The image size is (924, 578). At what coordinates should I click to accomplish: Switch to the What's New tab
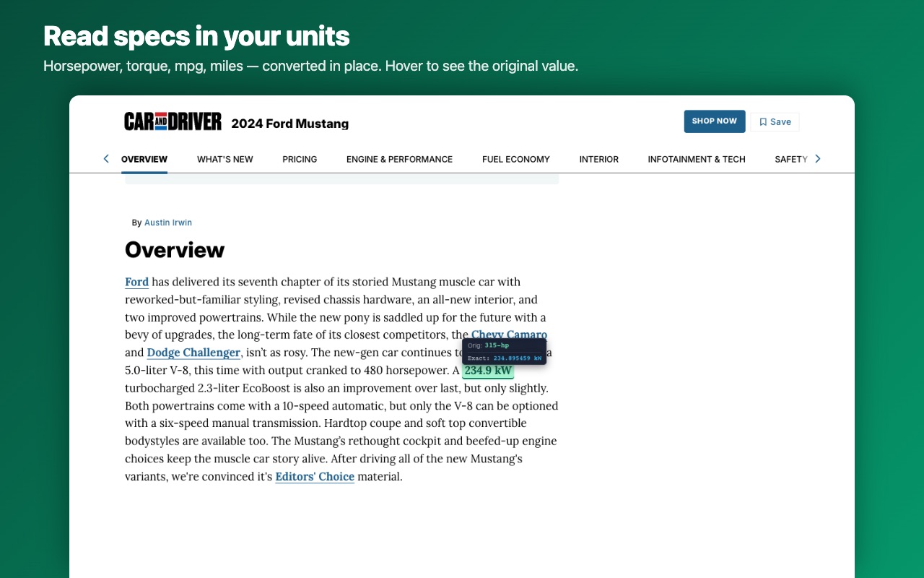225,159
